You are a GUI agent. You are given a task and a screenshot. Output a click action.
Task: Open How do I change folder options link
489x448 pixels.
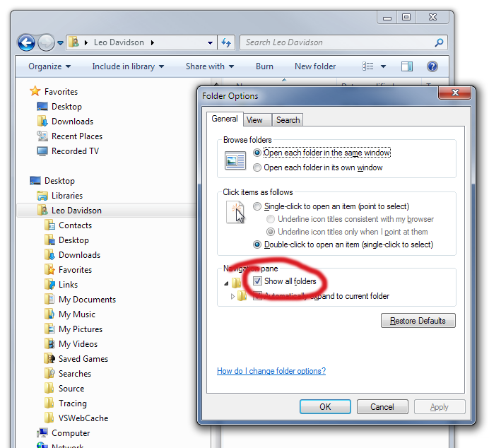(x=271, y=371)
